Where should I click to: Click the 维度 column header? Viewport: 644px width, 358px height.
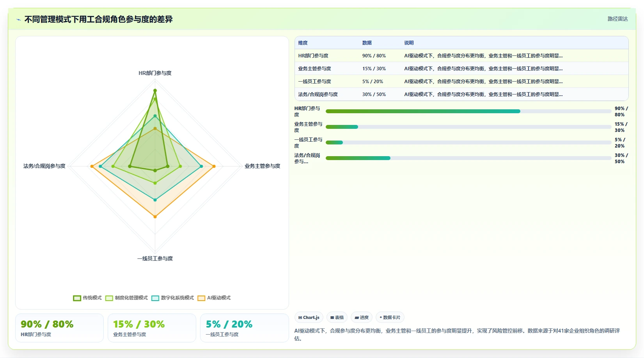303,43
